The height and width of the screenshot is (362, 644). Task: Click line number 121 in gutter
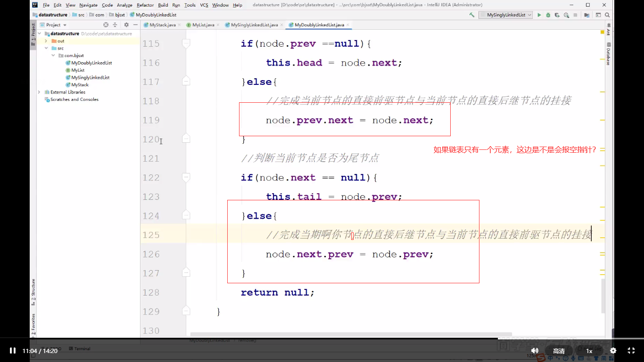pyautogui.click(x=151, y=158)
